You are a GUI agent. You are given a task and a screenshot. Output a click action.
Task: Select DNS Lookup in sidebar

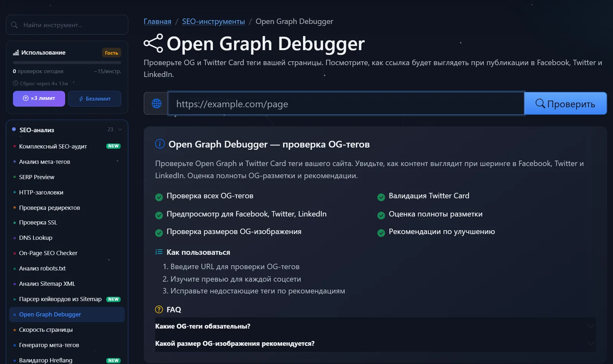pos(67,238)
